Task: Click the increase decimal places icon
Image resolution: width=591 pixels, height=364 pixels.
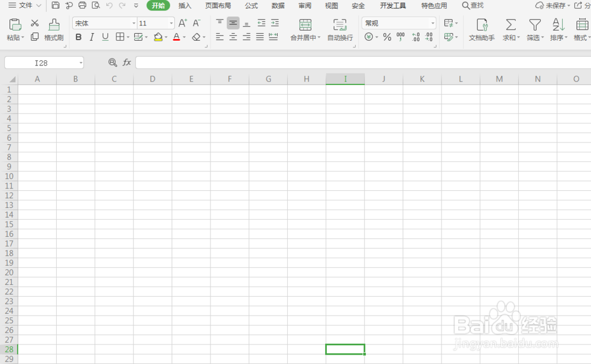Action: [x=415, y=37]
